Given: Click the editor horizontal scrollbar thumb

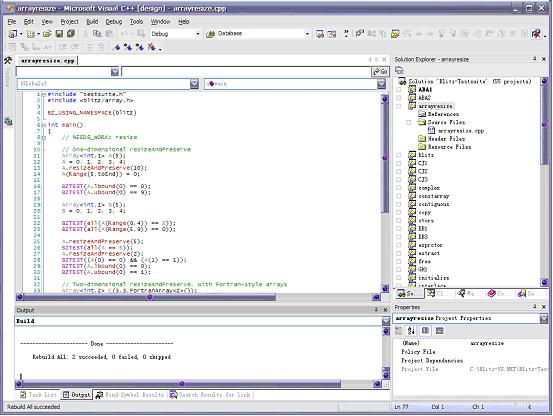Looking at the screenshot, I should [x=150, y=297].
